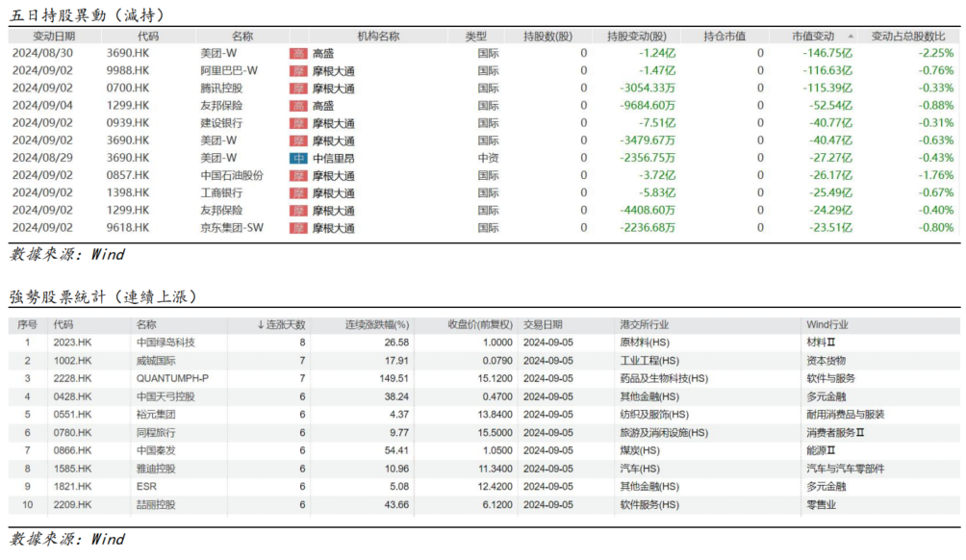Viewport: 966px width, 560px height.
Task: Click the 中国石油股份 stock name
Action: (x=232, y=175)
